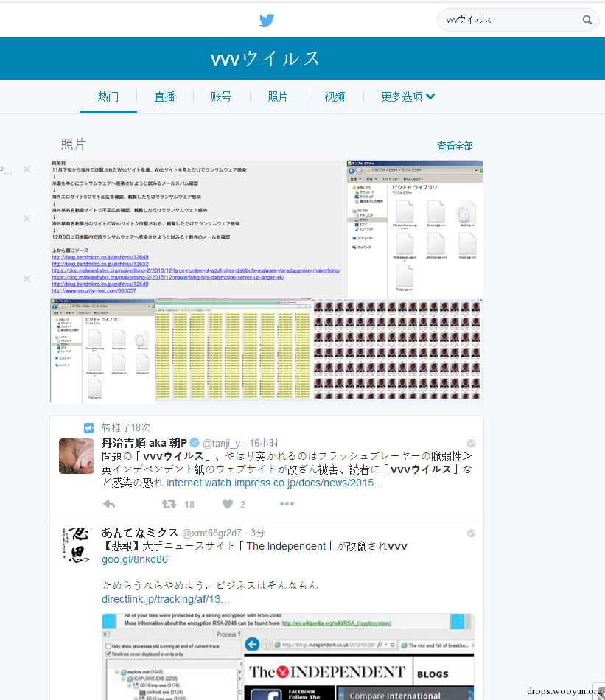The image size is (605, 700).
Task: Click the globe icon on tanji_y tweet
Action: 471,444
